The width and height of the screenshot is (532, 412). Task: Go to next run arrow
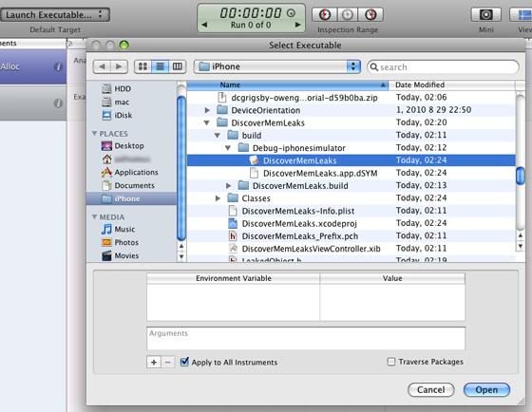pyautogui.click(x=297, y=25)
